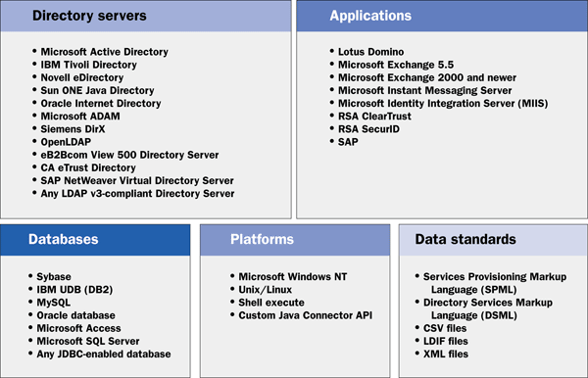Image resolution: width=588 pixels, height=378 pixels.
Task: Select Any LDAP v3-compliant Directory Server
Action: pos(137,194)
